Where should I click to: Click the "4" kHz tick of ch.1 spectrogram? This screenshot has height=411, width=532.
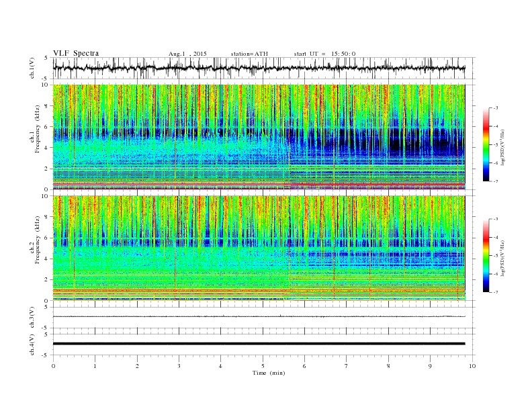tap(46, 148)
